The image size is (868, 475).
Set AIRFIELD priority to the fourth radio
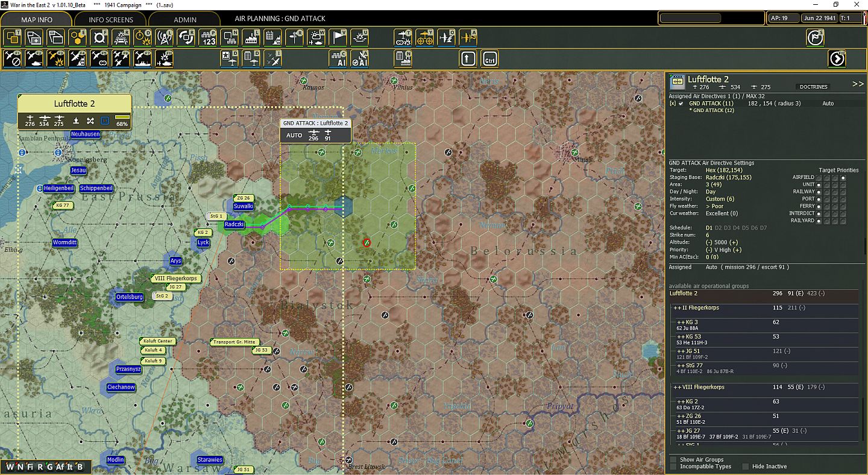tap(843, 178)
